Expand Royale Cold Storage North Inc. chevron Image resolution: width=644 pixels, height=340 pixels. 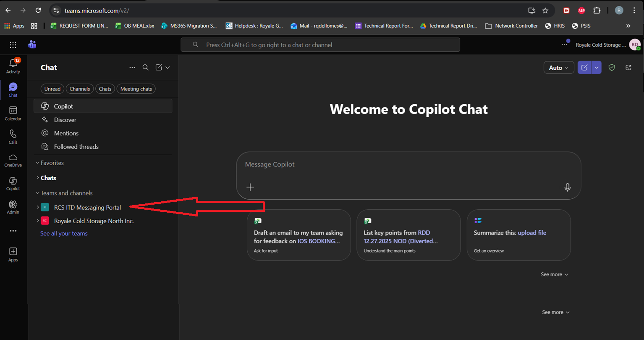37,221
